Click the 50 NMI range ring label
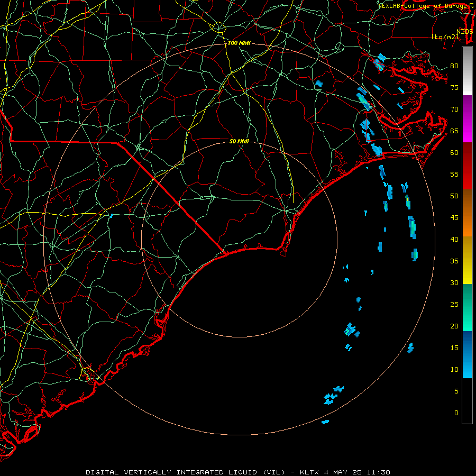 [x=239, y=141]
